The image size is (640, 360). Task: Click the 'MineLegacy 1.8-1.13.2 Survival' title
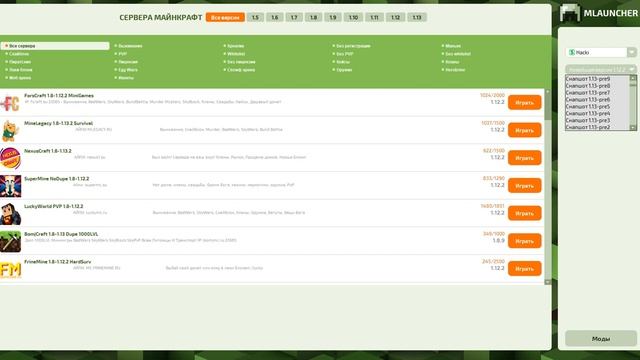58,123
